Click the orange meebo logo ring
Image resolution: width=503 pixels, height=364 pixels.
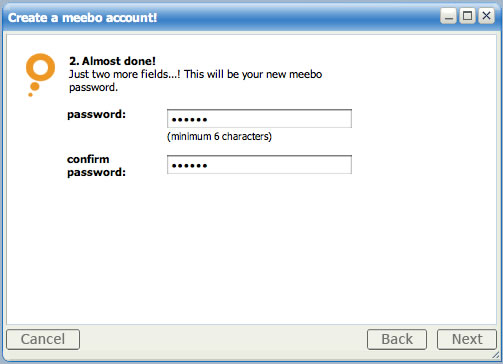pyautogui.click(x=40, y=67)
